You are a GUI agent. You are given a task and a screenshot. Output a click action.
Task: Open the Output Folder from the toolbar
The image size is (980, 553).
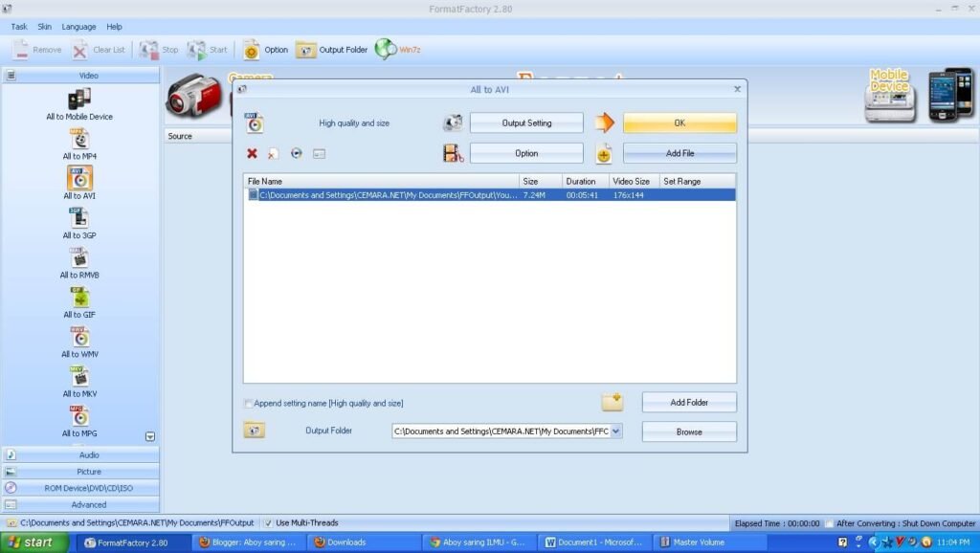pyautogui.click(x=332, y=50)
